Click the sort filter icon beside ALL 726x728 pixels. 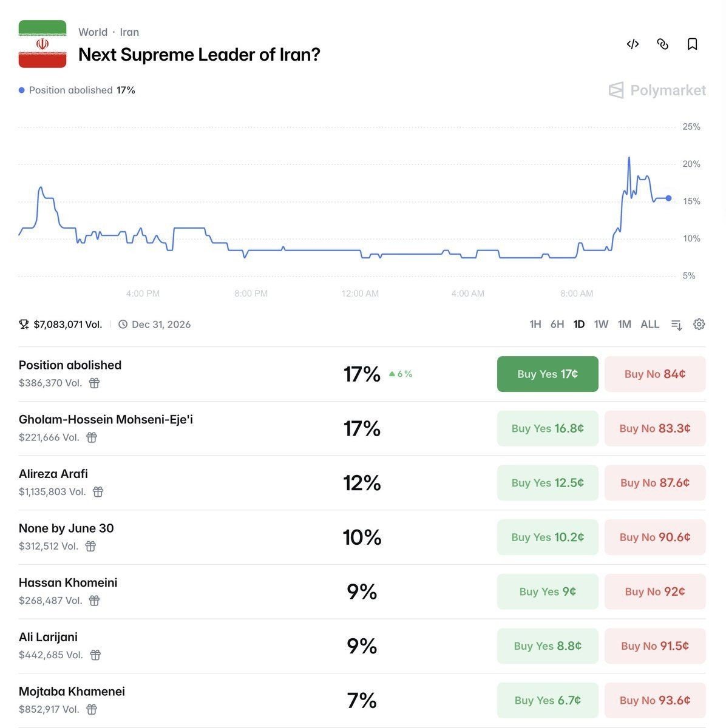pyautogui.click(x=677, y=325)
